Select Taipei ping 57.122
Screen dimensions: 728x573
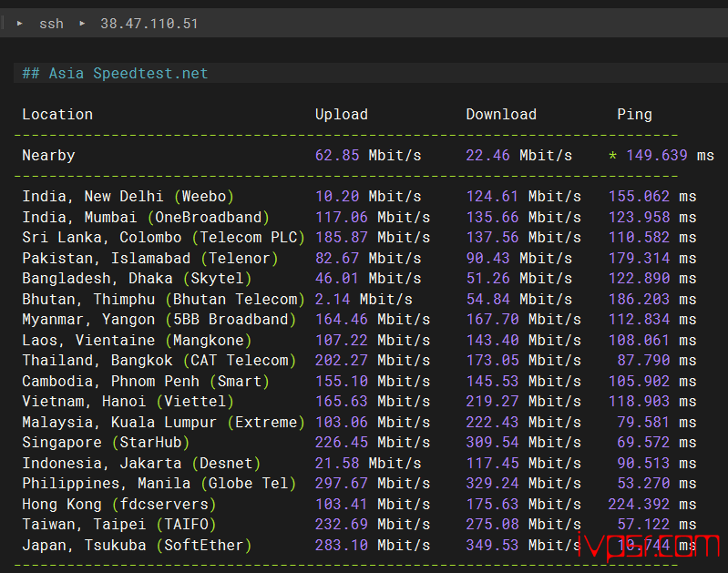coord(643,525)
